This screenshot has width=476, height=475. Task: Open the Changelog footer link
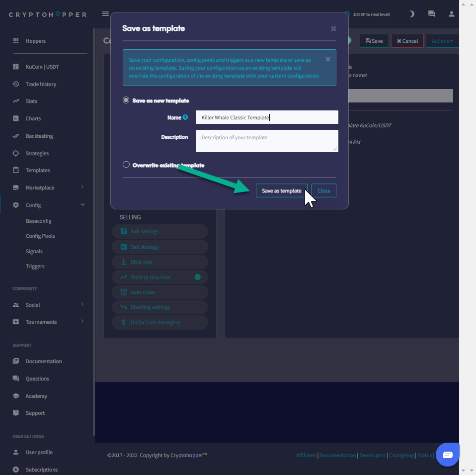click(x=401, y=455)
